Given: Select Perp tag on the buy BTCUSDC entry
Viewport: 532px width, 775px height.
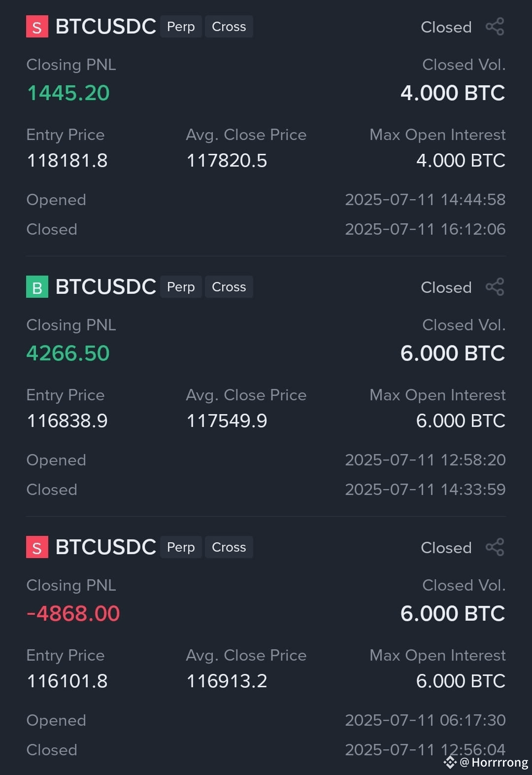Looking at the screenshot, I should pyautogui.click(x=181, y=287).
